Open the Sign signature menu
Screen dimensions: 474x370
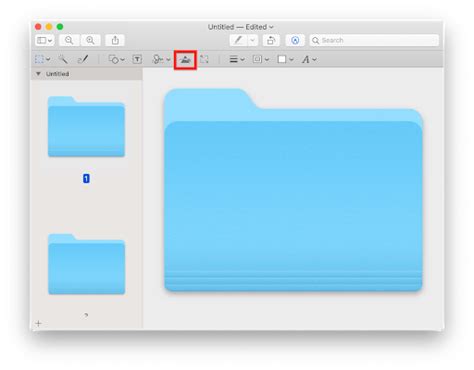[x=161, y=59]
